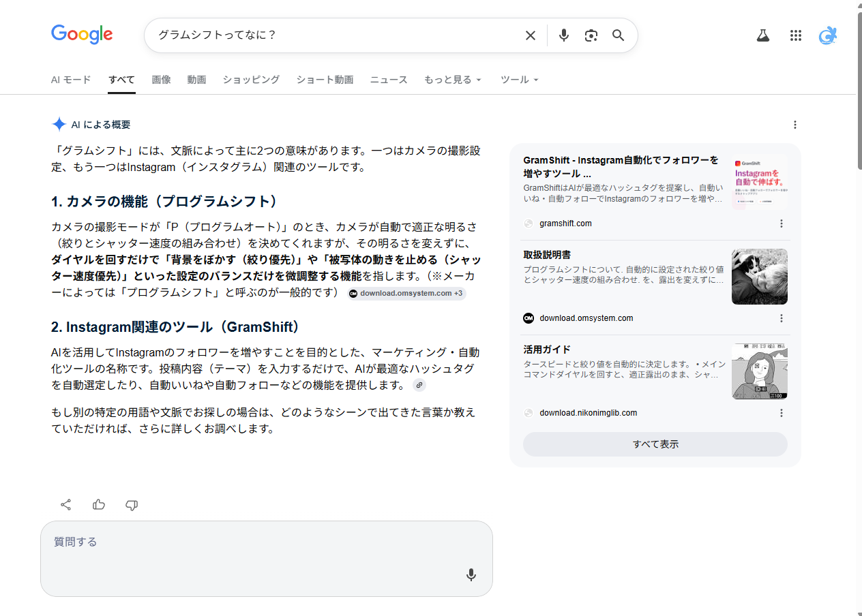Viewport: 862px width, 616px height.
Task: Switch to 動画 tab
Action: click(196, 80)
